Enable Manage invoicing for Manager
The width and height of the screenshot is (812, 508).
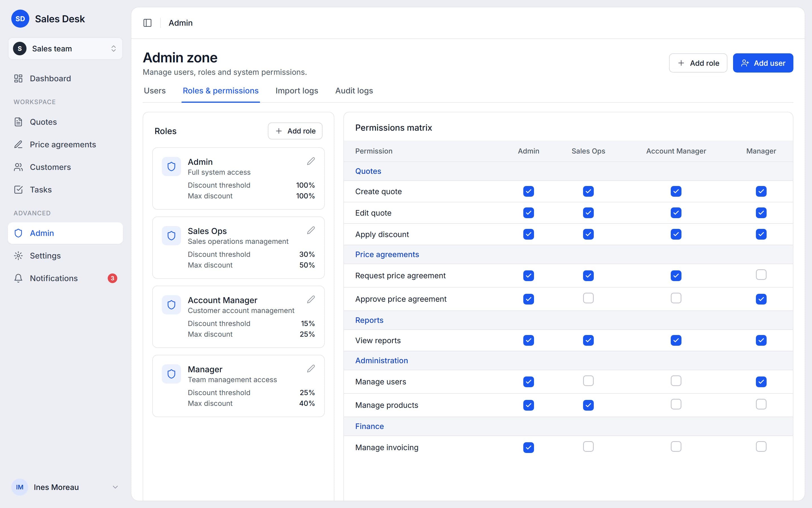click(x=761, y=446)
